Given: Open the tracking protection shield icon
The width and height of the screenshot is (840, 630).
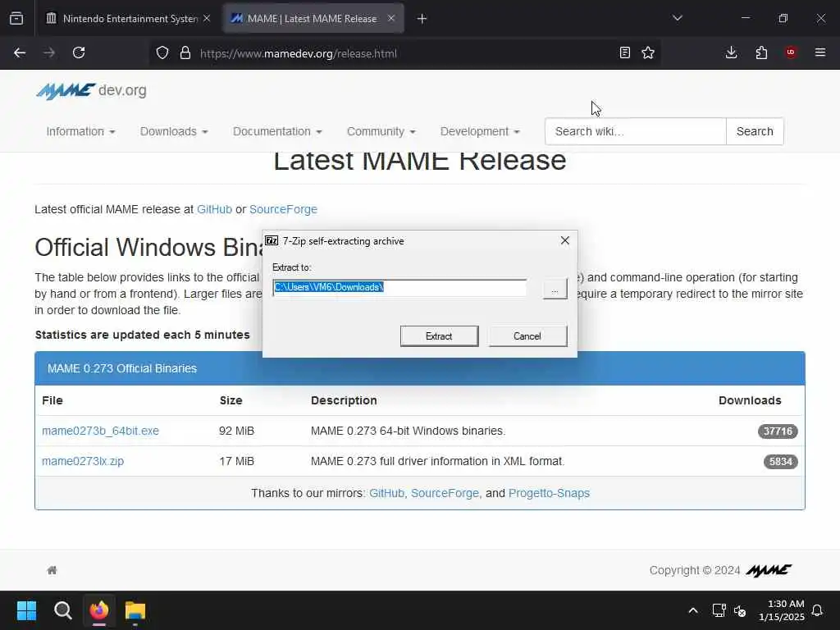Looking at the screenshot, I should click(162, 52).
